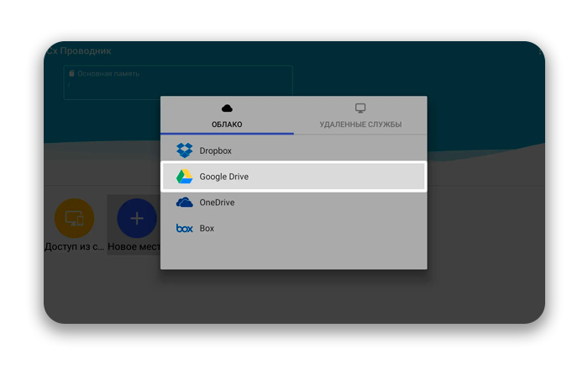Open the УДАЛЕННЫЕ СЛУЖБЫ tab

pyautogui.click(x=360, y=124)
